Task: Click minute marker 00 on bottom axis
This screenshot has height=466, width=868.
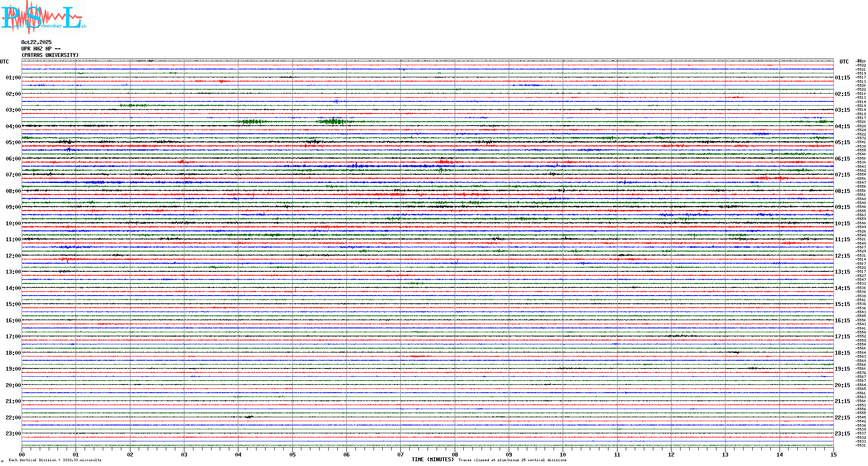Action: [x=22, y=454]
